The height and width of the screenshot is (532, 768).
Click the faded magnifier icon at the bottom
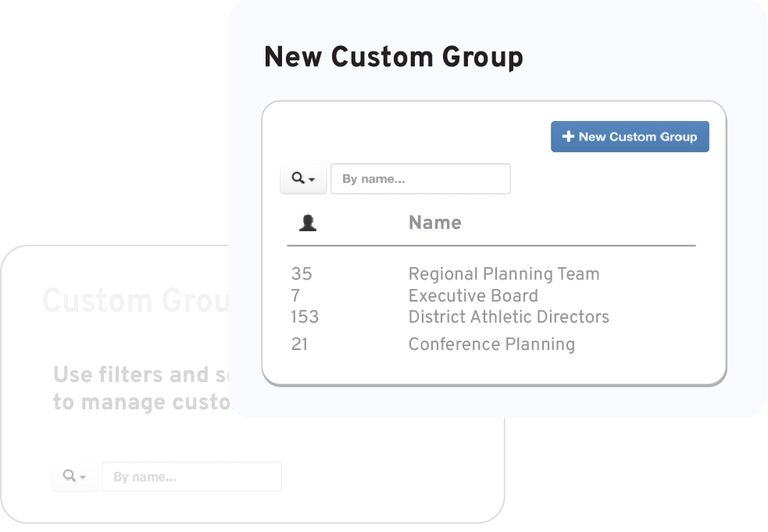(x=70, y=476)
